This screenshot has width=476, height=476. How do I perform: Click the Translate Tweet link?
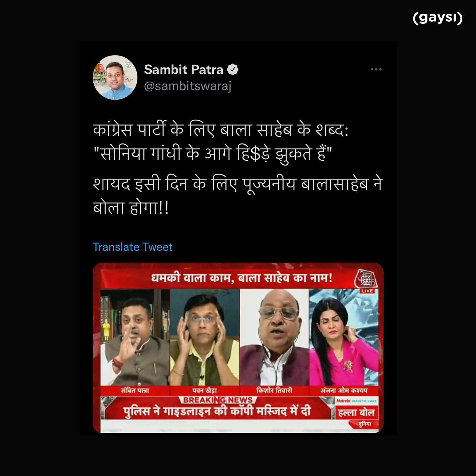coord(132,247)
